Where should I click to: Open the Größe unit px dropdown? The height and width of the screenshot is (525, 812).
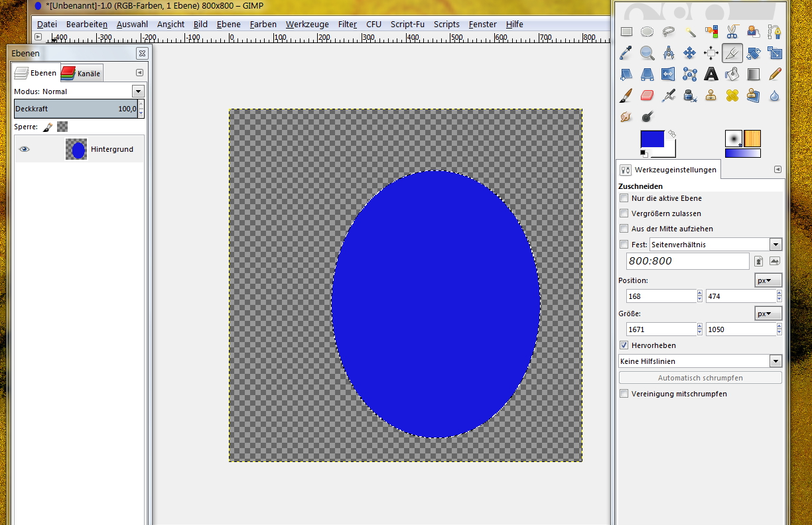[x=769, y=314]
